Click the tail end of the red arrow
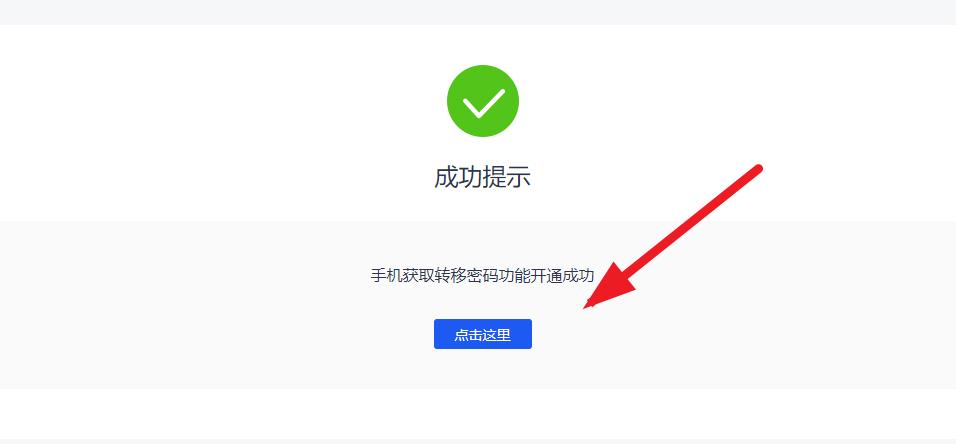The width and height of the screenshot is (956, 444). 758,169
